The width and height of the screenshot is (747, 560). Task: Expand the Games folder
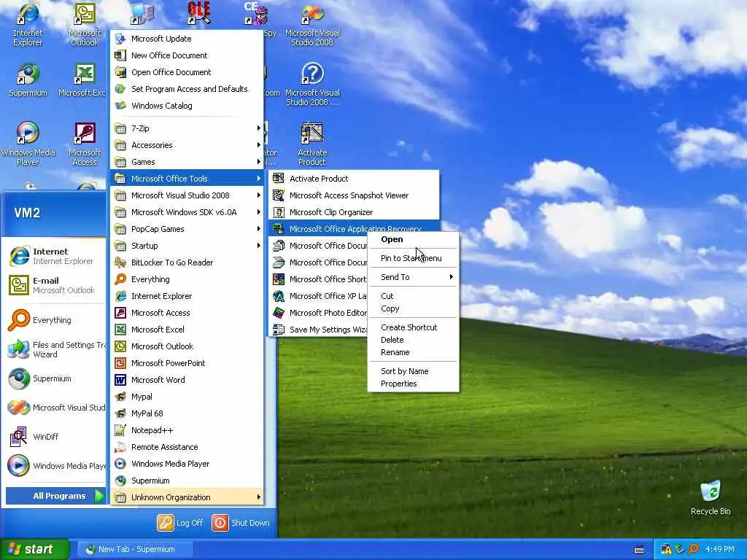[x=187, y=162]
